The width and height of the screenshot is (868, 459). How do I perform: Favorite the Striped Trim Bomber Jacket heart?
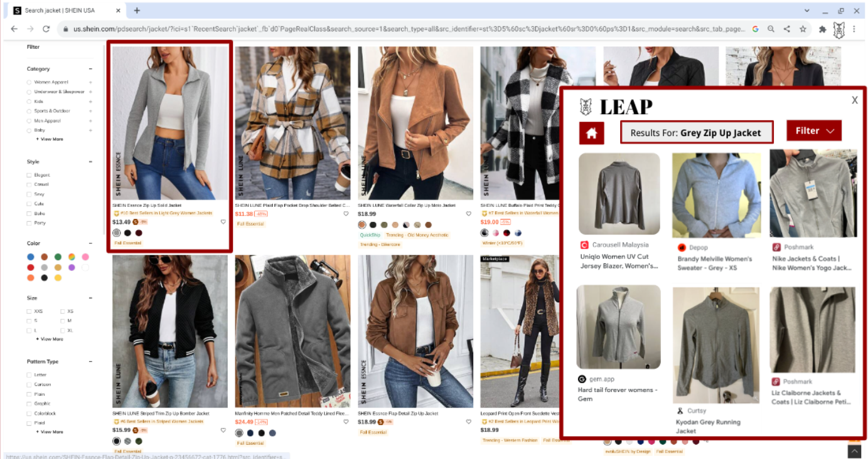pyautogui.click(x=223, y=430)
